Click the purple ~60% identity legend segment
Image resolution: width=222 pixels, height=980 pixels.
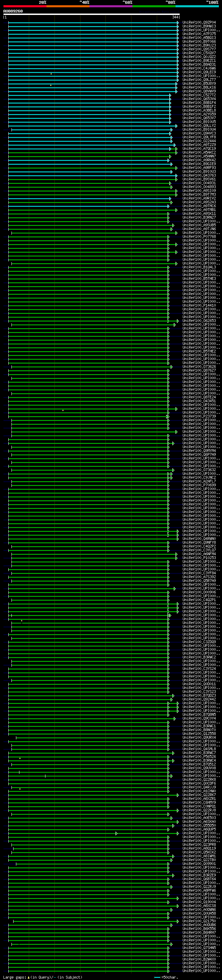(111, 6)
